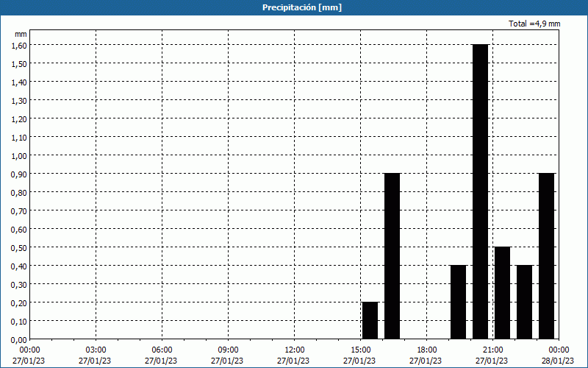Screen dimensions: 588x368
Task: Click the 15:00 x-axis time label
Action: (x=360, y=350)
